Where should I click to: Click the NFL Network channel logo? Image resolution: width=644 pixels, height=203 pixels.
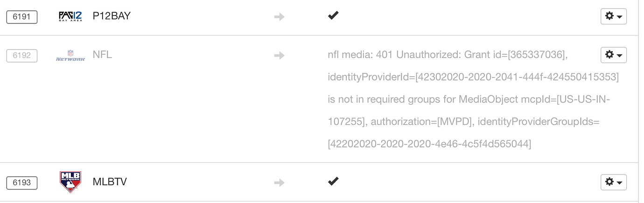(70, 56)
